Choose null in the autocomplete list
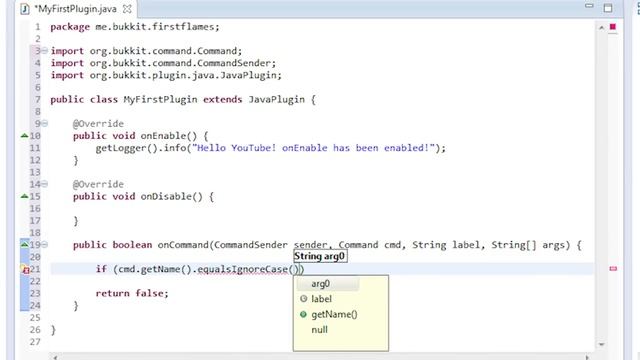Image resolution: width=640 pixels, height=360 pixels. (320, 330)
